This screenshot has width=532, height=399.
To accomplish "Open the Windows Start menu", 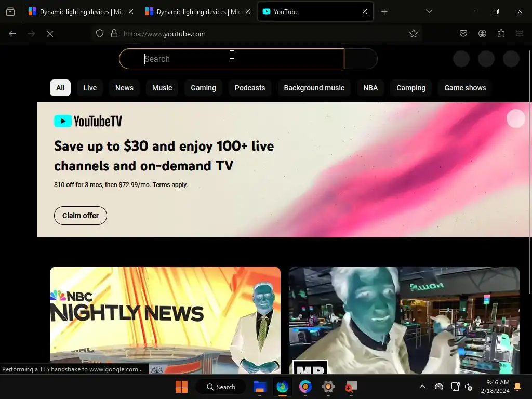I will click(x=181, y=387).
